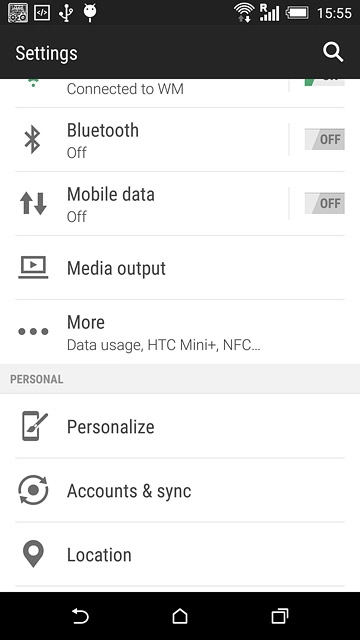
Task: Toggle the partially visible Wi-Fi switch
Action: [324, 82]
